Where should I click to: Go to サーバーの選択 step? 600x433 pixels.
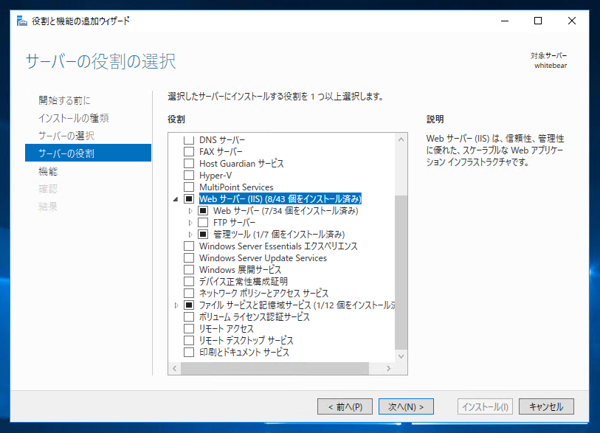coord(66,136)
